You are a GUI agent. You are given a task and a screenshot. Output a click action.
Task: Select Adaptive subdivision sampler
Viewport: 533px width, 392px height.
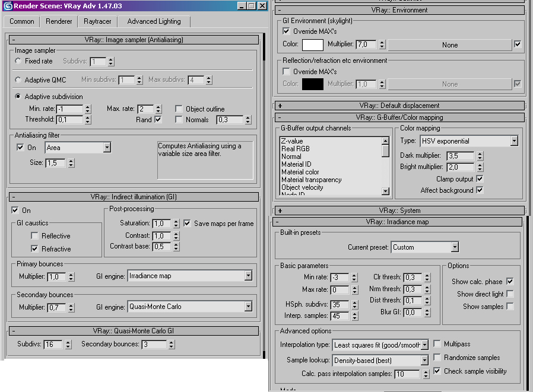(x=18, y=97)
